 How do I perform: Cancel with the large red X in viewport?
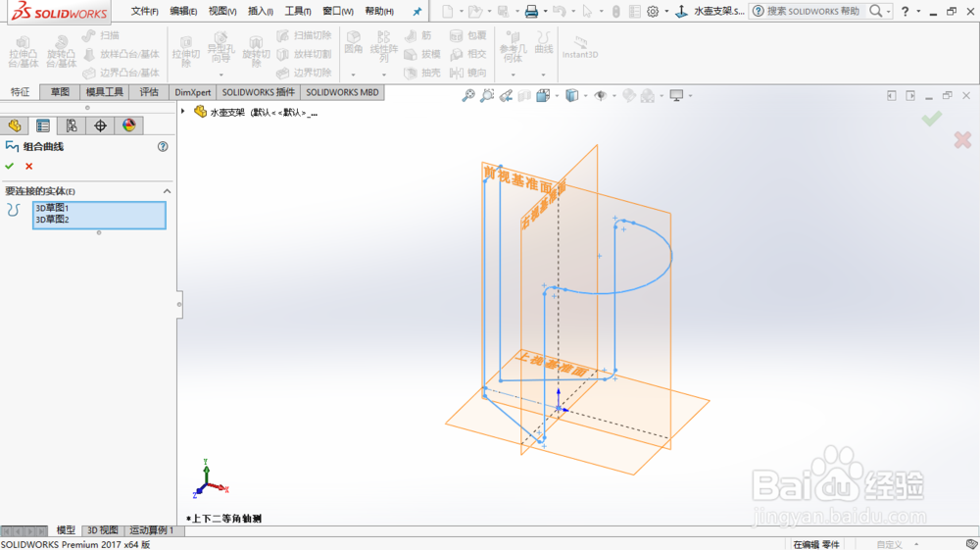click(x=962, y=139)
